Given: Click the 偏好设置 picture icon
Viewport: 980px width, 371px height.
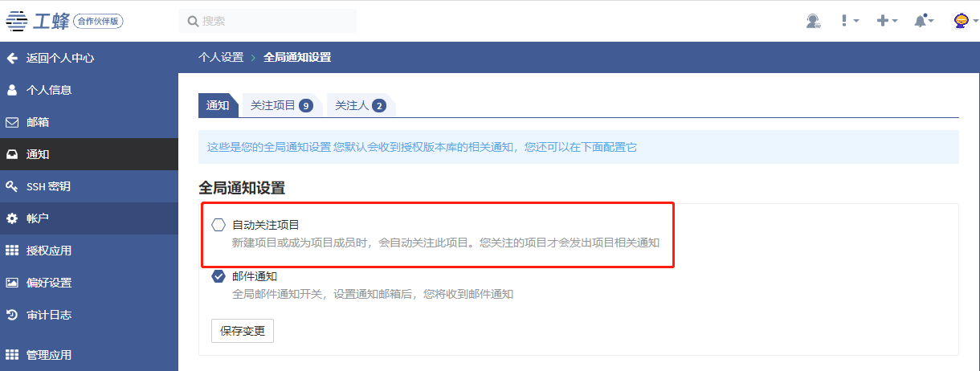Looking at the screenshot, I should coord(12,283).
